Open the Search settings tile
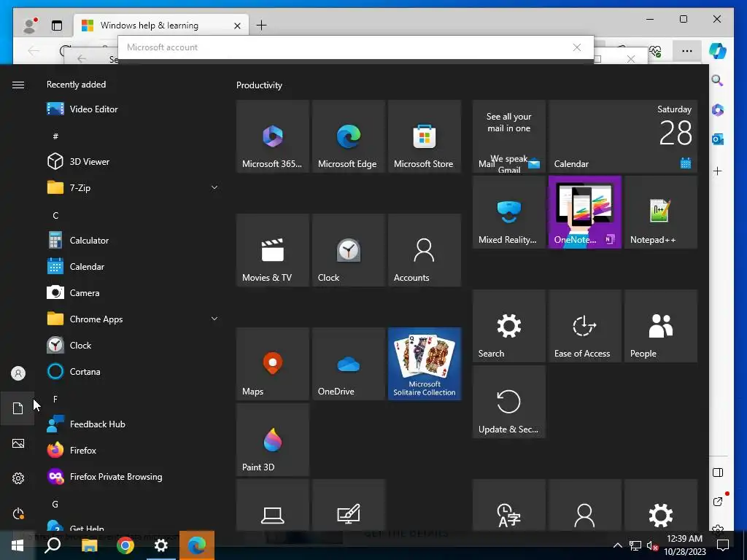This screenshot has height=560, width=747. click(508, 326)
